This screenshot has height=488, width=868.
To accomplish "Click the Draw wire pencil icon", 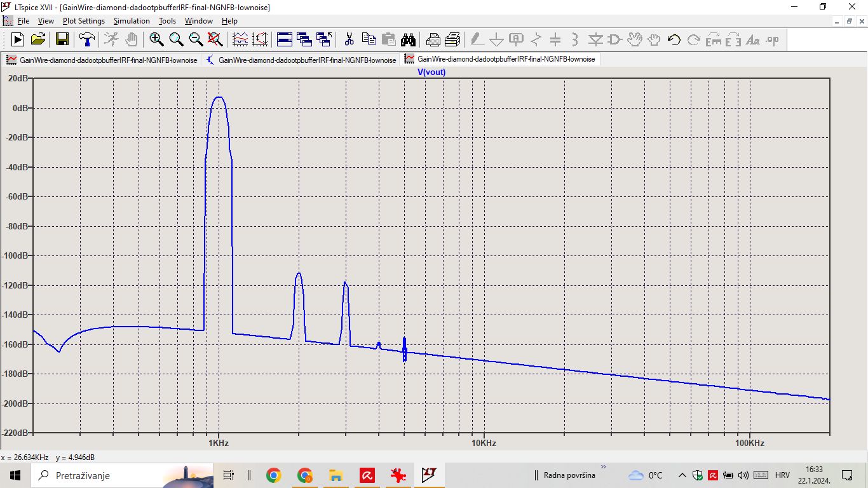I will point(477,39).
